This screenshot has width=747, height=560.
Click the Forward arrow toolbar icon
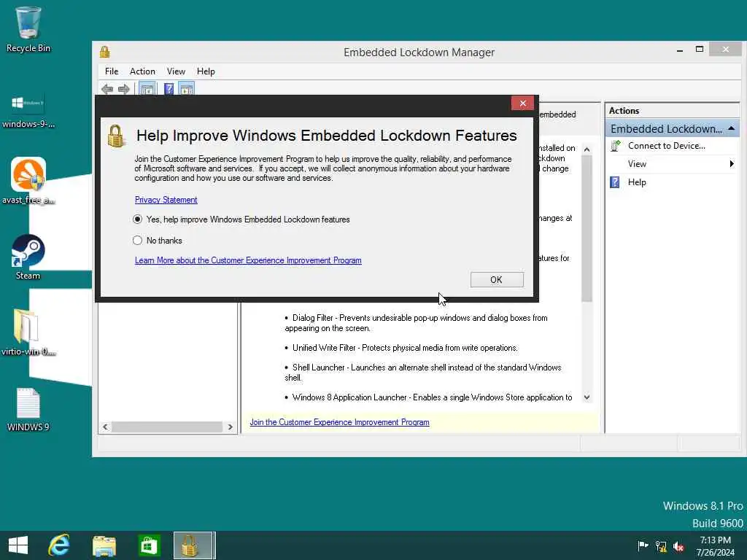124,89
